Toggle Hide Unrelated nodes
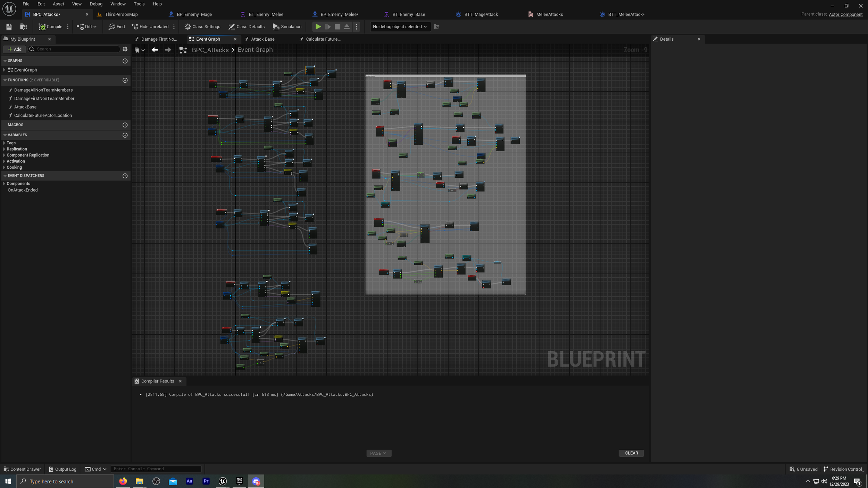The height and width of the screenshot is (488, 868). 150,27
